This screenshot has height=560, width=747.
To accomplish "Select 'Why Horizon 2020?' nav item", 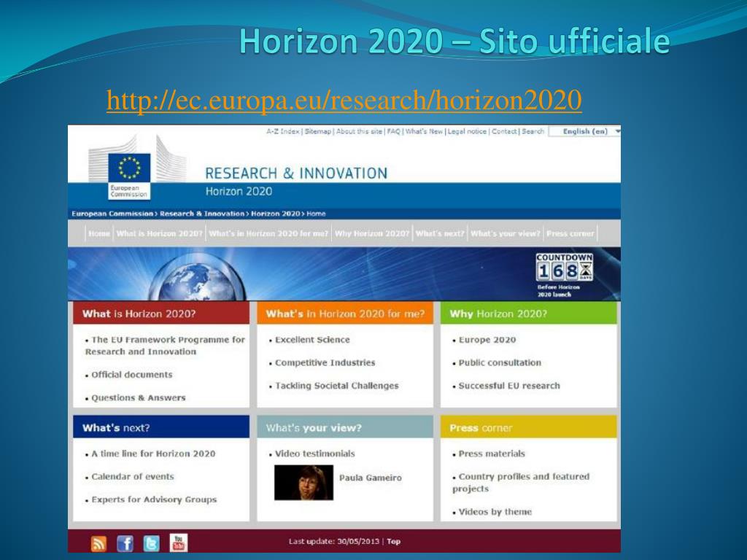I will 372,233.
